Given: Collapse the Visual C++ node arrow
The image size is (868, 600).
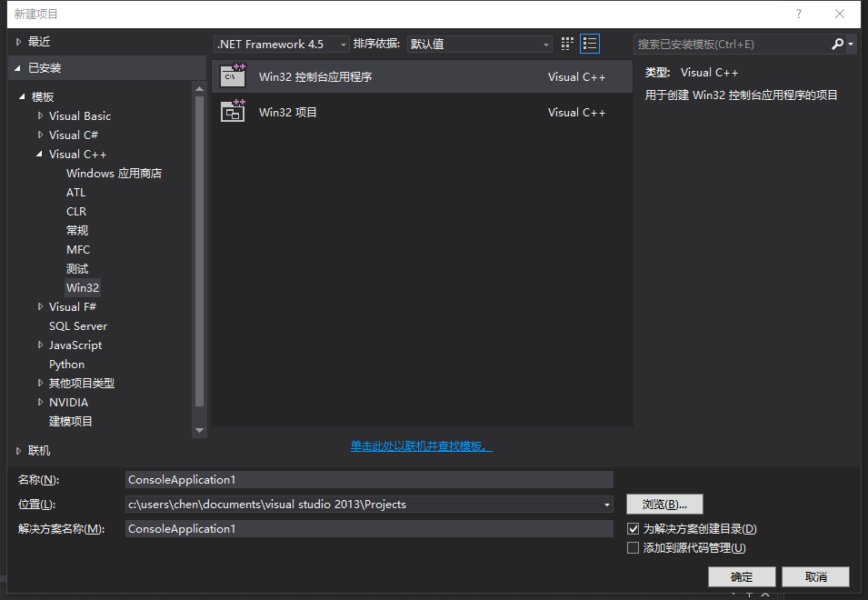Looking at the screenshot, I should point(39,154).
